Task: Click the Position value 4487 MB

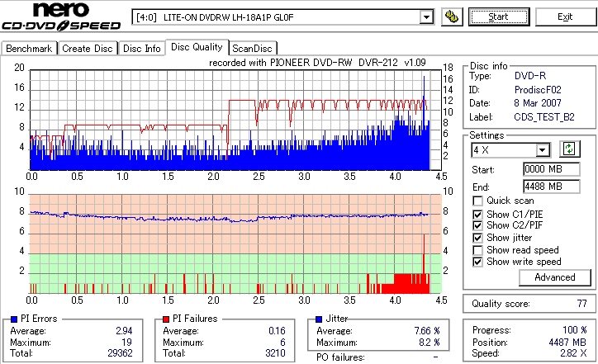Action: click(x=568, y=343)
